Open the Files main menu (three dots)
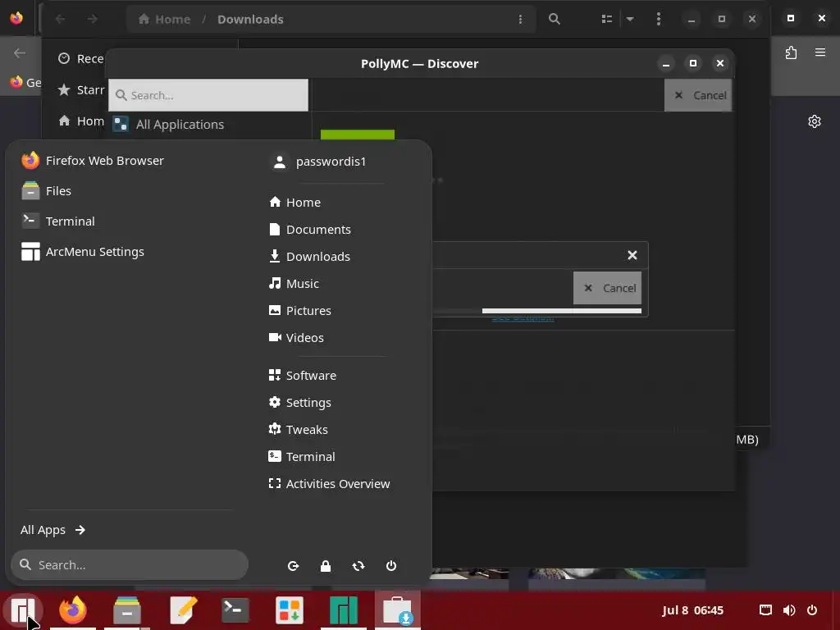840x630 pixels. (x=659, y=20)
